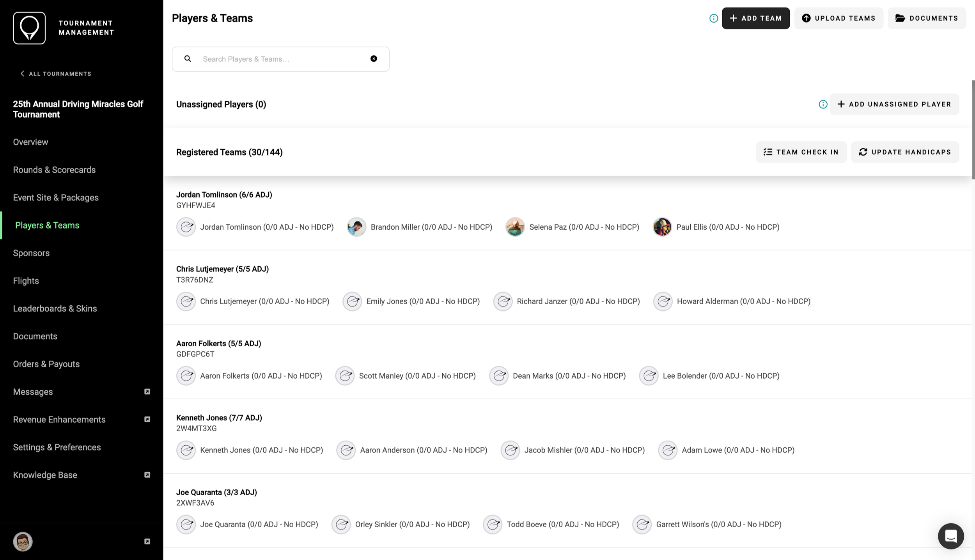This screenshot has height=560, width=975.
Task: Click the info icon near Add Unassigned Player
Action: pos(823,105)
